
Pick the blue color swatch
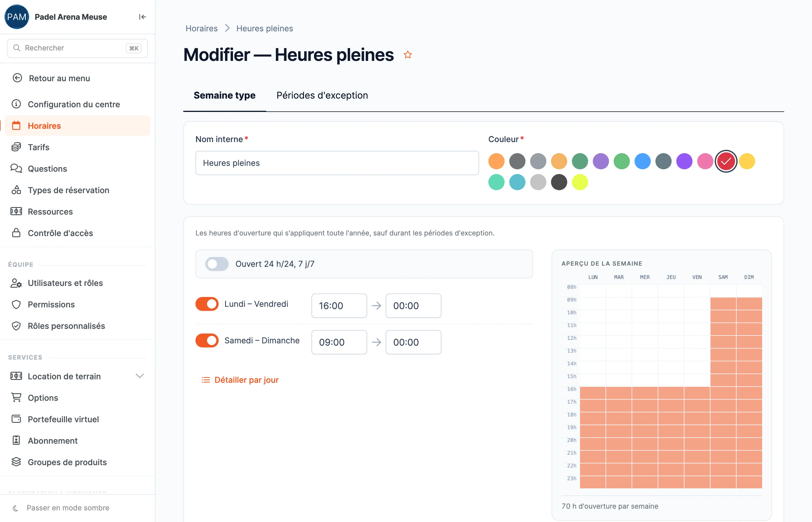pyautogui.click(x=643, y=161)
